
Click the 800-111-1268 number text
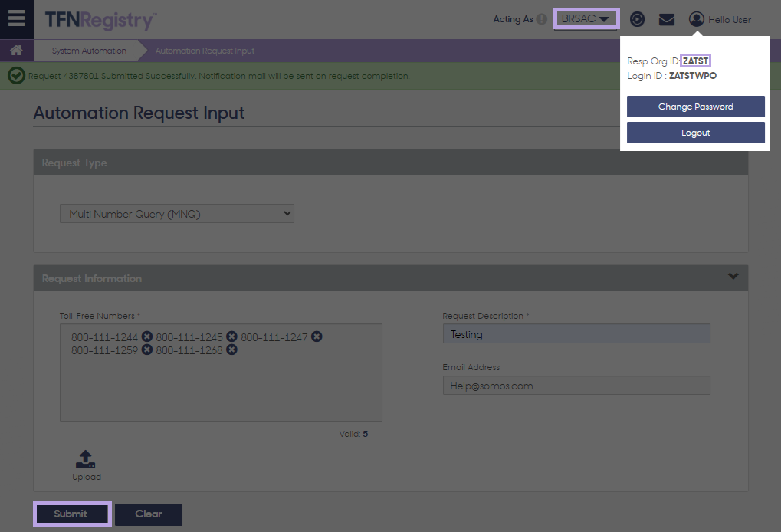click(189, 350)
